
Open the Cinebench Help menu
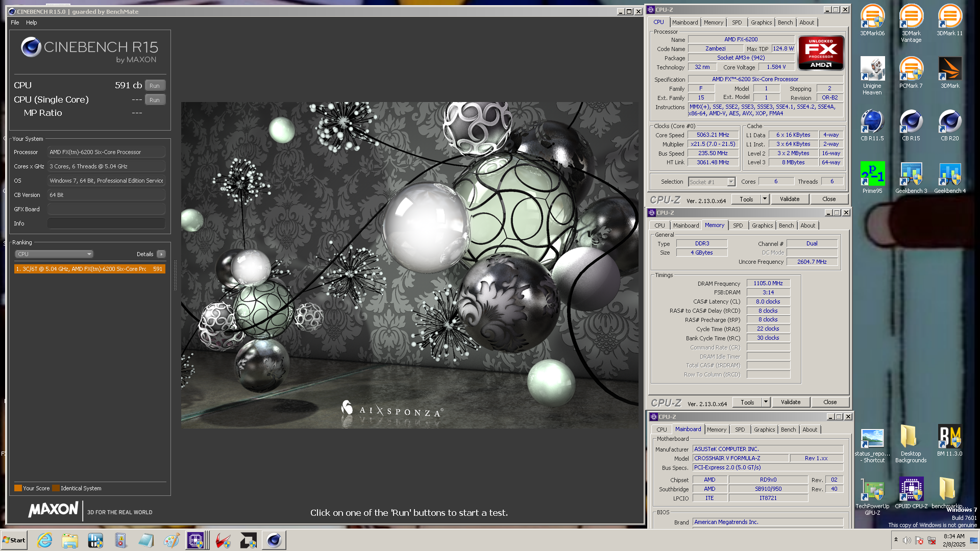pos(32,22)
